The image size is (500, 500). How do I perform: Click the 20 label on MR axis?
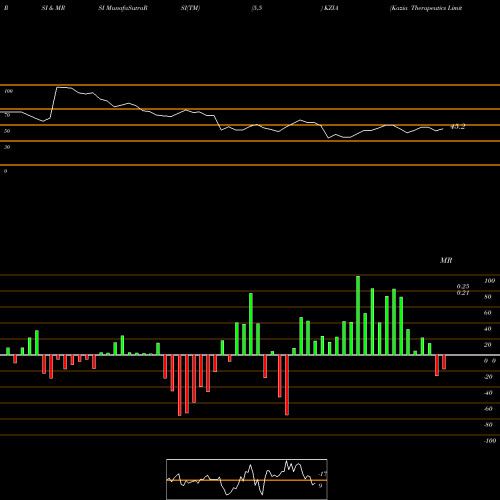[x=488, y=345]
